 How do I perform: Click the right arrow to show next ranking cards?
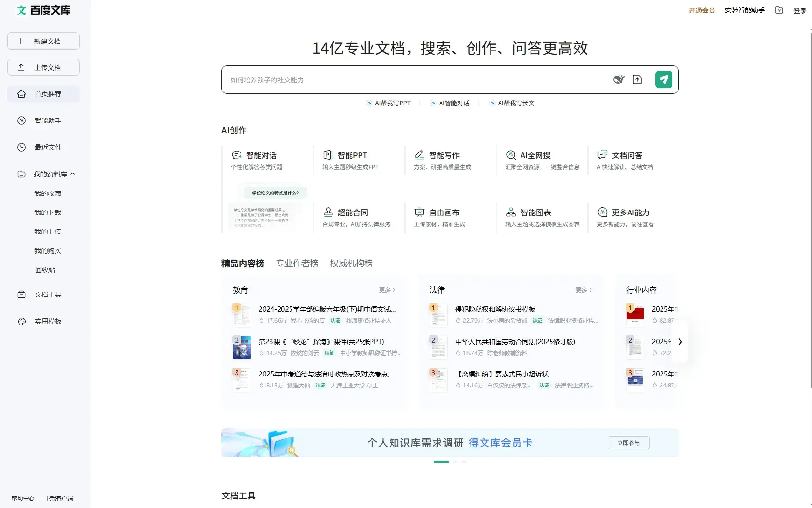[680, 342]
